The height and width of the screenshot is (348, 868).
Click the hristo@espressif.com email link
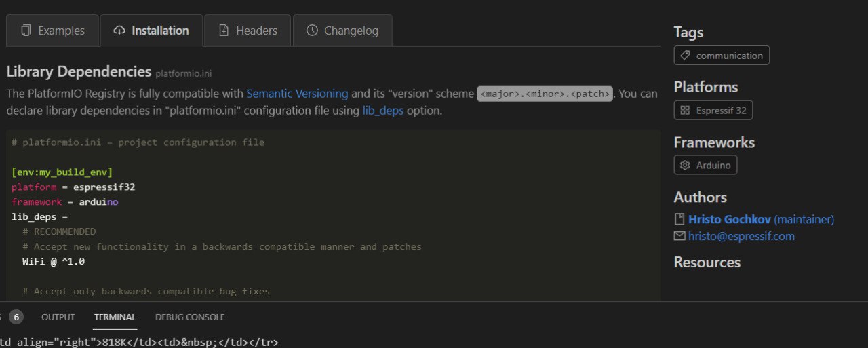tap(741, 236)
